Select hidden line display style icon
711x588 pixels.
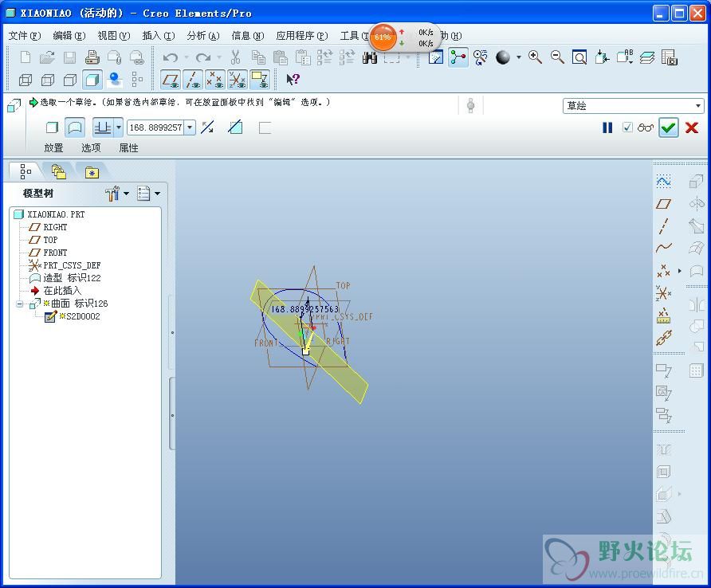point(48,80)
